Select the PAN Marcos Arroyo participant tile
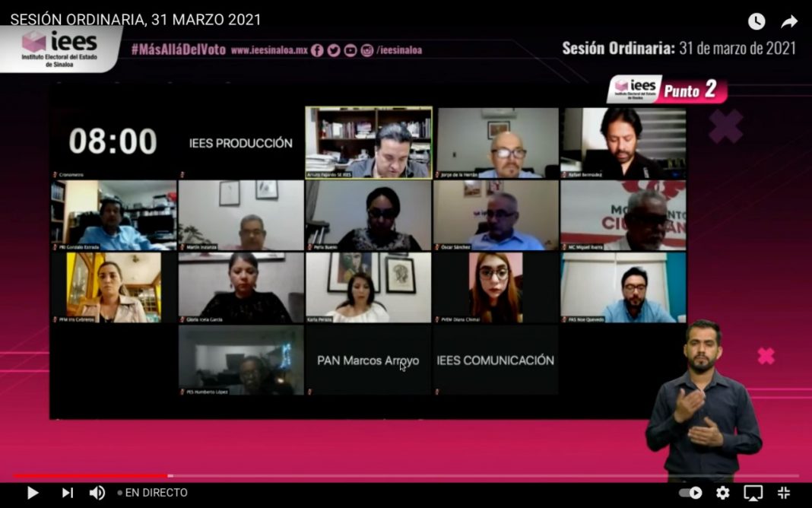Image resolution: width=812 pixels, height=508 pixels. pos(368,360)
